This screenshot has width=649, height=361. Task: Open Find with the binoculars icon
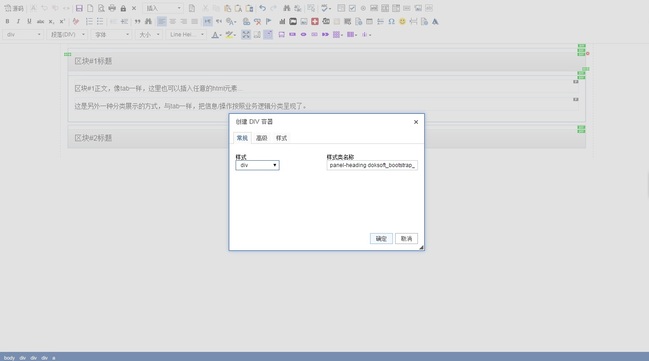point(286,8)
